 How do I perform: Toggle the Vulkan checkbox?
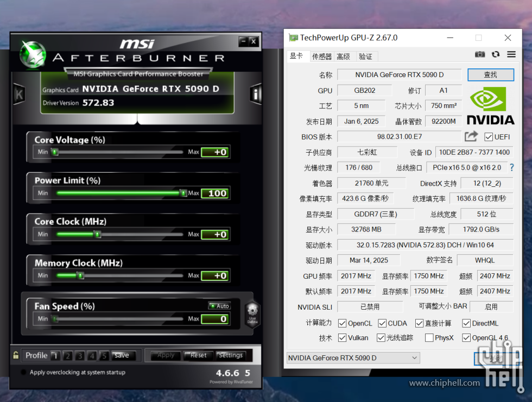pos(342,338)
